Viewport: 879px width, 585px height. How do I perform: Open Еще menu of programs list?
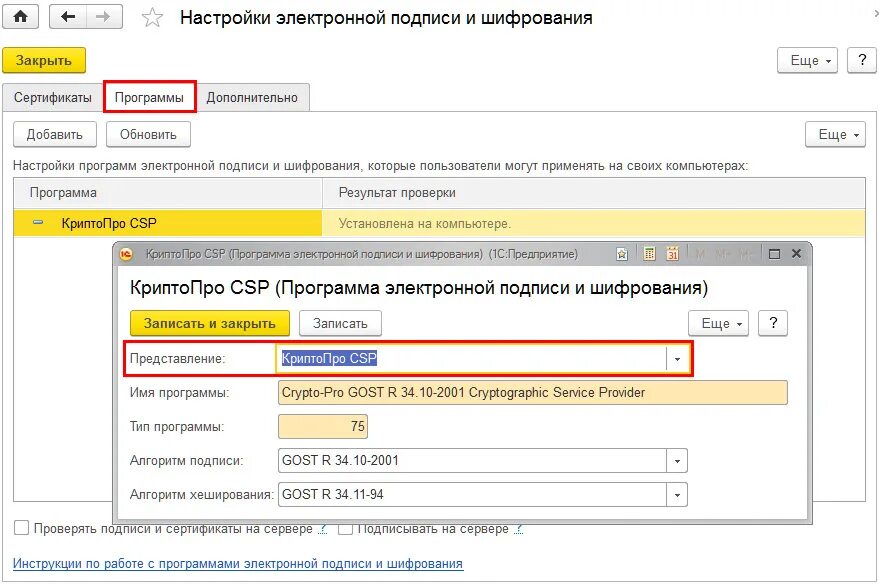(x=835, y=134)
